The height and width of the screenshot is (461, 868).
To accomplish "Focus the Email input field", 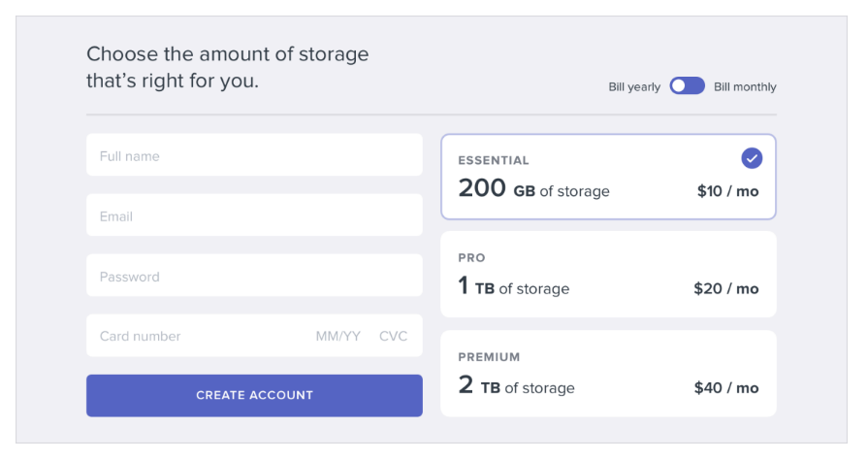I will tap(254, 215).
